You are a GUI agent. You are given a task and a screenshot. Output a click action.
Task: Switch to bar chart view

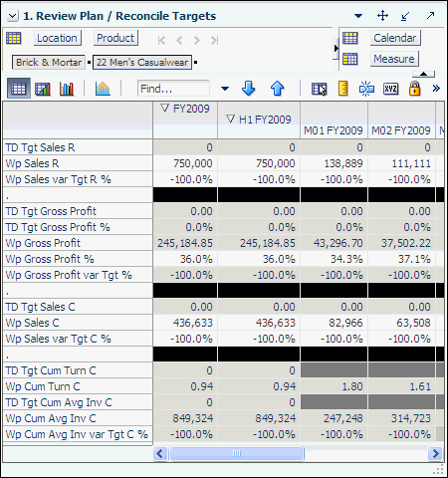67,89
